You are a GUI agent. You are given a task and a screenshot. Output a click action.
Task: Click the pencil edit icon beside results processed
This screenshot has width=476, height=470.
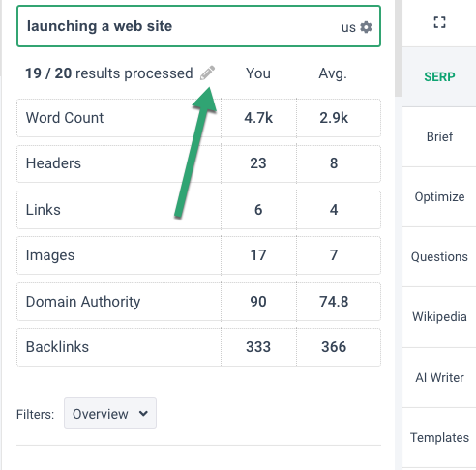click(x=207, y=73)
